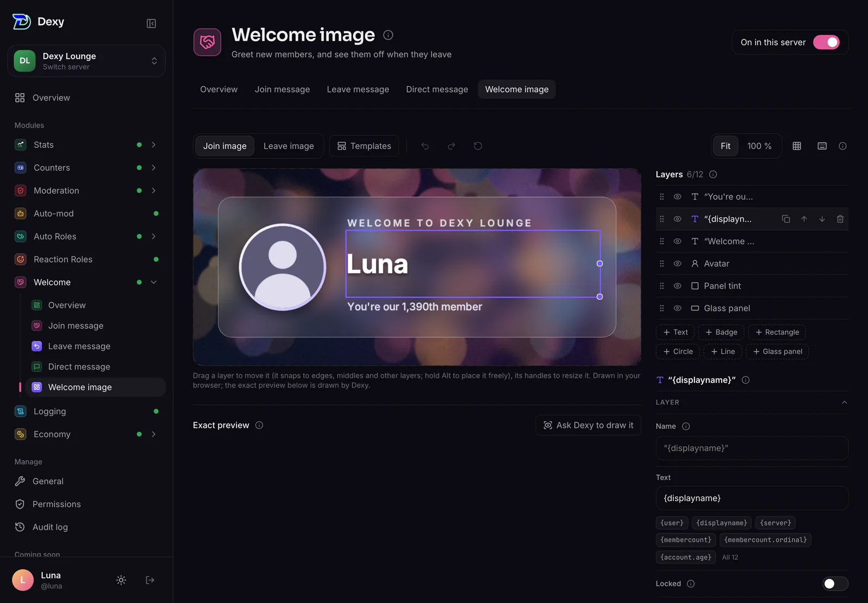Click the Text field containing {displayname}
This screenshot has height=603, width=868.
click(752, 498)
